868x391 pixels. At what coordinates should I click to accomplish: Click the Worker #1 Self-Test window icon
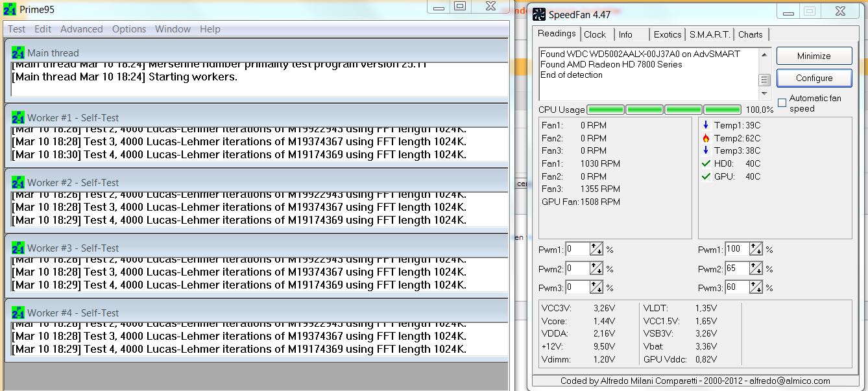pos(18,118)
